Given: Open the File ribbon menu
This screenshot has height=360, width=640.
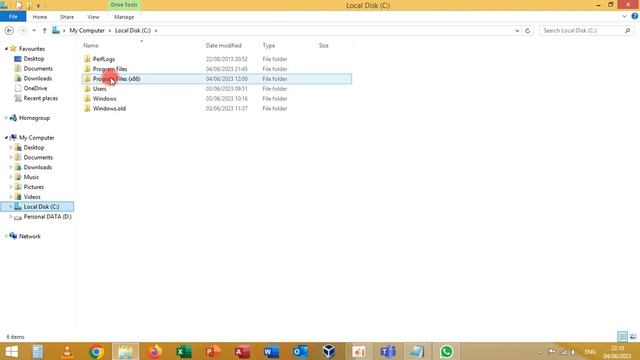Looking at the screenshot, I should click(x=13, y=17).
